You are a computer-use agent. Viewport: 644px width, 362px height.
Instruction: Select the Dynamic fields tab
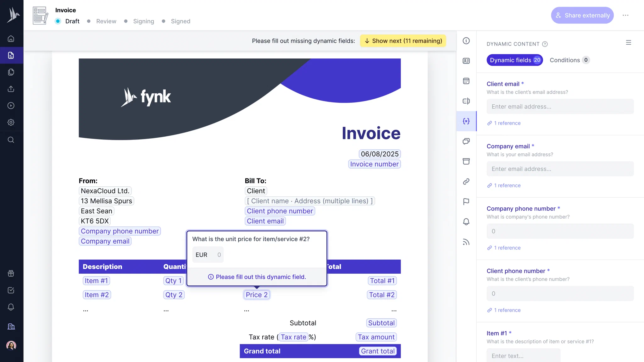pos(515,60)
